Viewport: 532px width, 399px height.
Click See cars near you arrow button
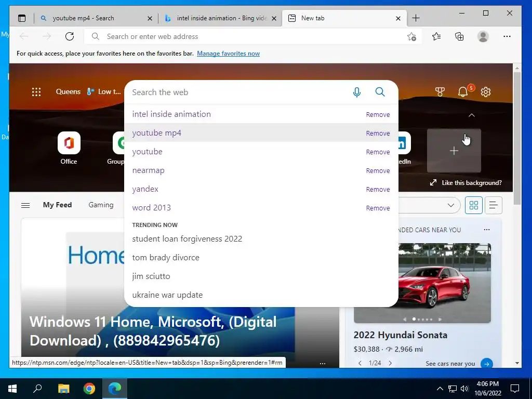pyautogui.click(x=486, y=363)
